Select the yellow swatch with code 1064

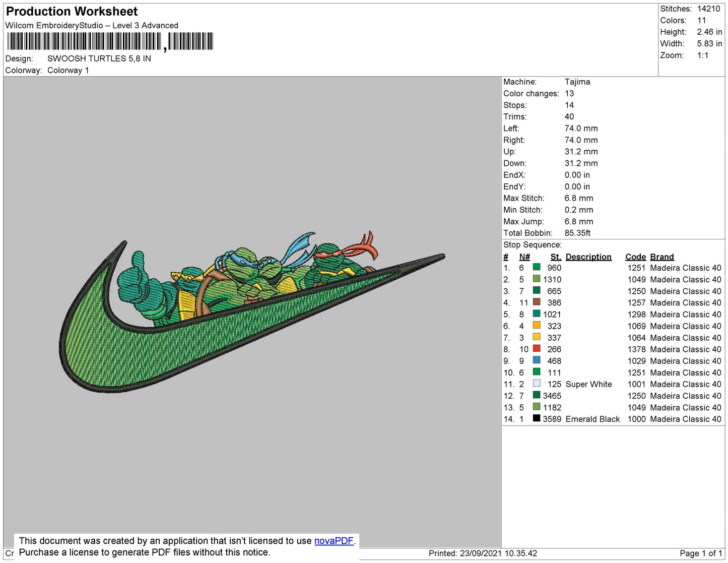pos(537,337)
